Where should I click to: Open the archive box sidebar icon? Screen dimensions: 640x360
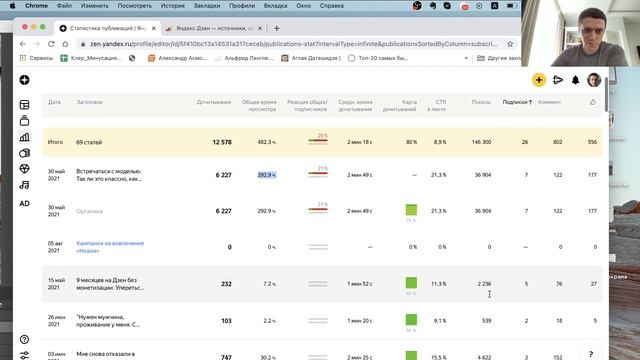[x=24, y=120]
